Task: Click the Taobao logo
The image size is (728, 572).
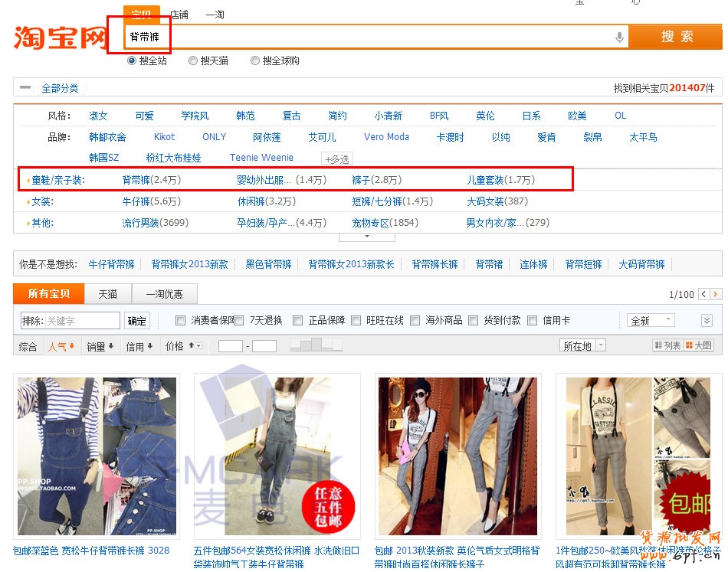Action: coord(60,36)
